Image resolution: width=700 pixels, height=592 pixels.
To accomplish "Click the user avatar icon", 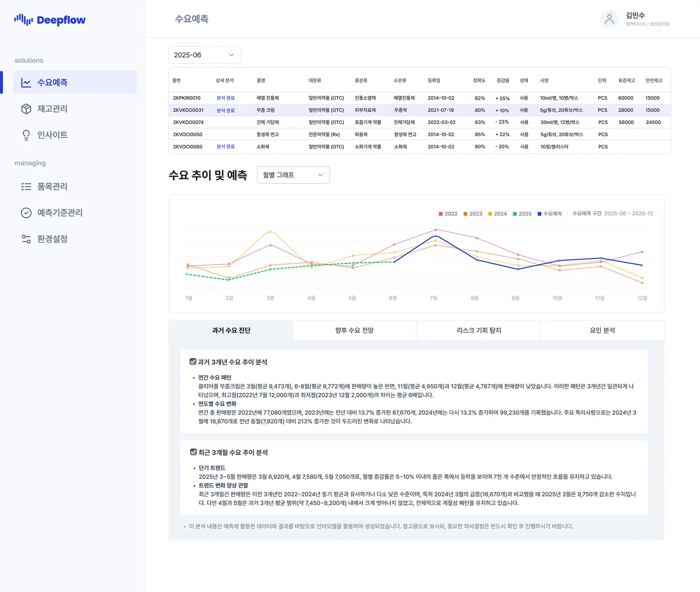I will click(x=609, y=19).
